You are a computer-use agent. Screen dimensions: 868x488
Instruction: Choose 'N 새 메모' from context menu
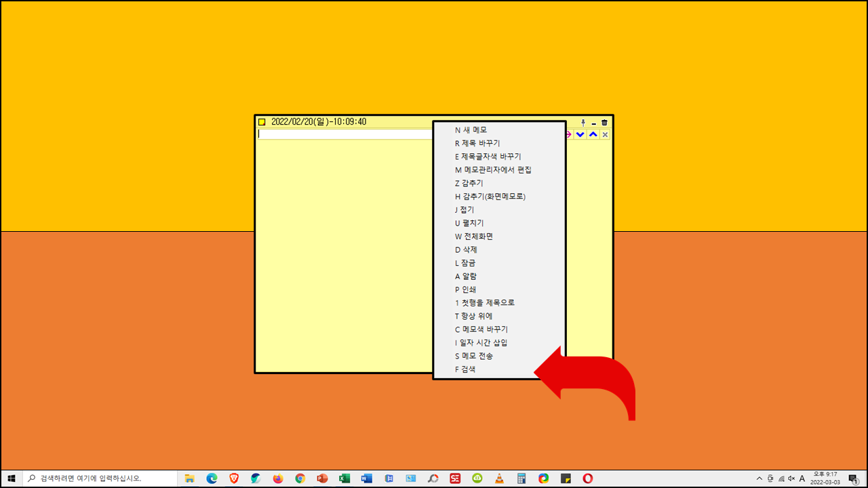pos(499,129)
